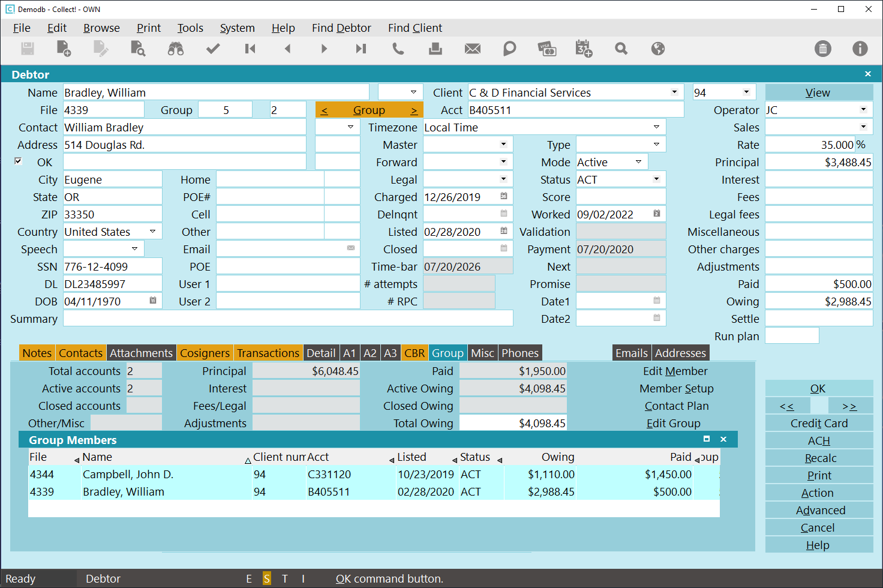Screen dimensions: 883x588
Task: Click the New record toolbar icon
Action: (64, 49)
